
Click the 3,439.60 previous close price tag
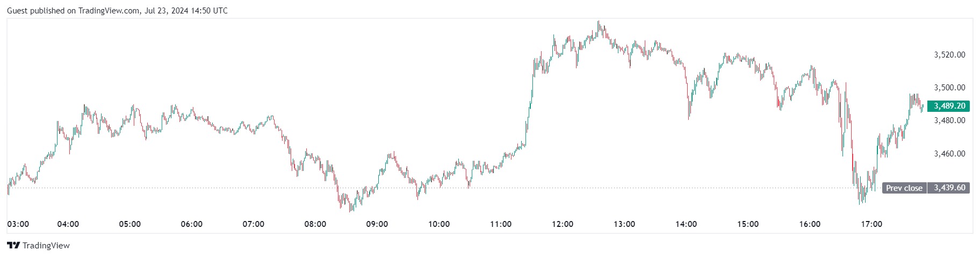pyautogui.click(x=949, y=188)
